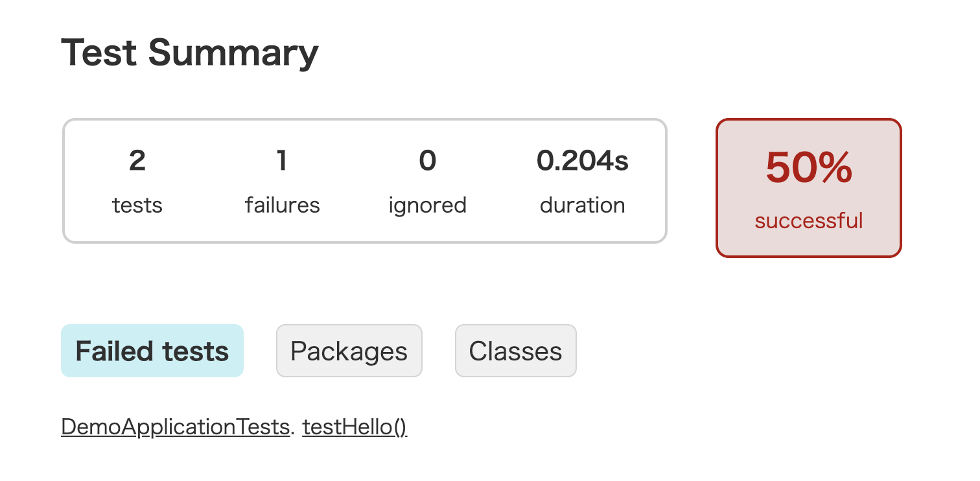This screenshot has height=481, width=980.
Task: Click the tests count showing 2
Action: [x=137, y=161]
